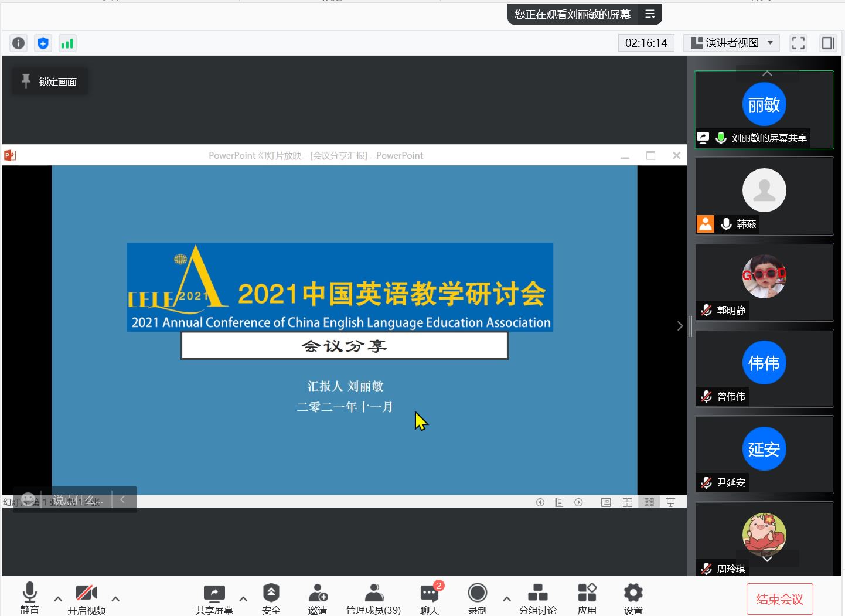Turn on video (开启视频)
The height and width of the screenshot is (616, 845).
pyautogui.click(x=87, y=599)
